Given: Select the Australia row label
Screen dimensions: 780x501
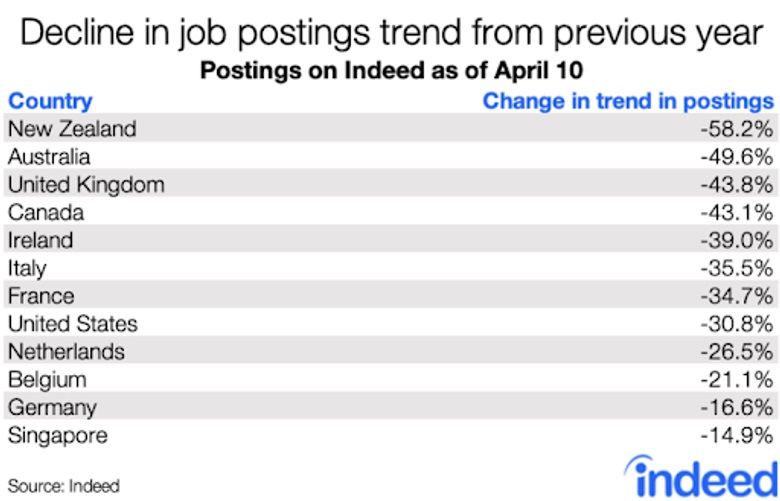Looking at the screenshot, I should coord(49,157).
